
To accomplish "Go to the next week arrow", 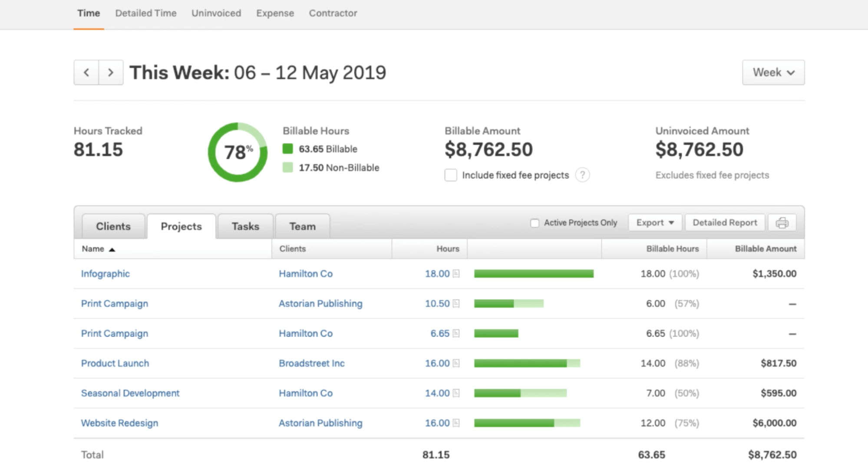I will click(111, 73).
